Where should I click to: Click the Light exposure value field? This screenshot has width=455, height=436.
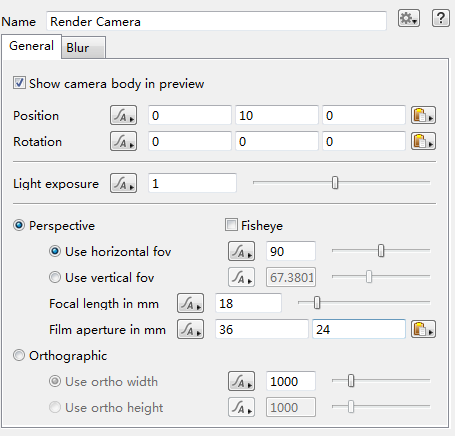coord(192,183)
